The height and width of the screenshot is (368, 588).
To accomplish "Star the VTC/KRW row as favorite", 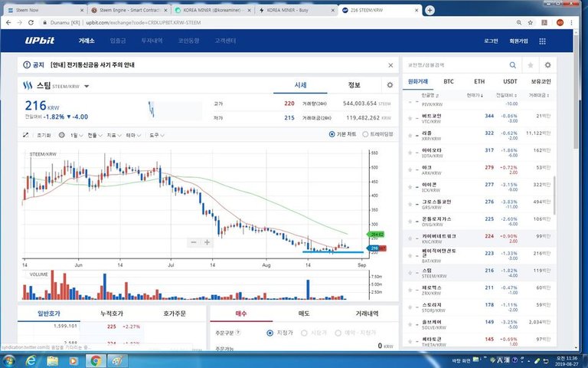I will point(410,118).
